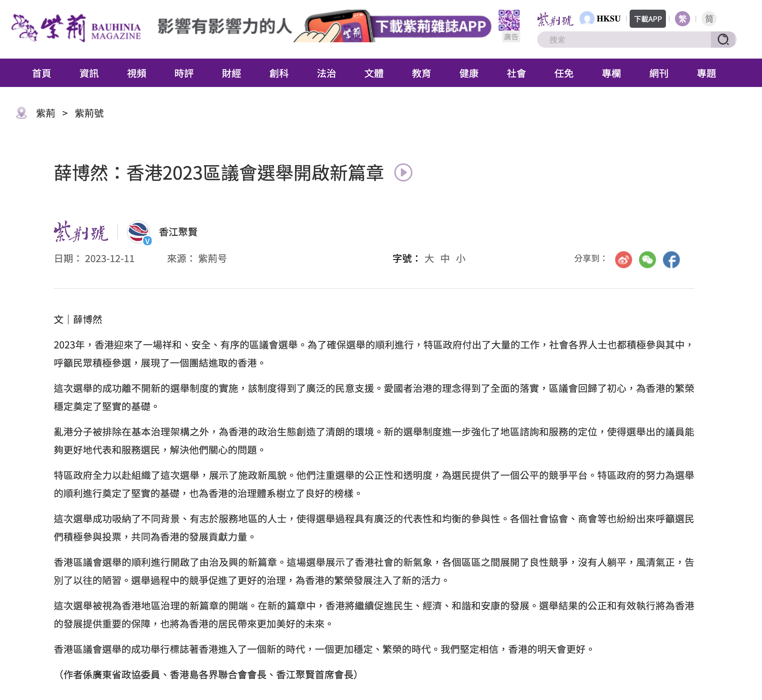The image size is (762, 700).
Task: Open the HKSU user avatar
Action: point(587,18)
